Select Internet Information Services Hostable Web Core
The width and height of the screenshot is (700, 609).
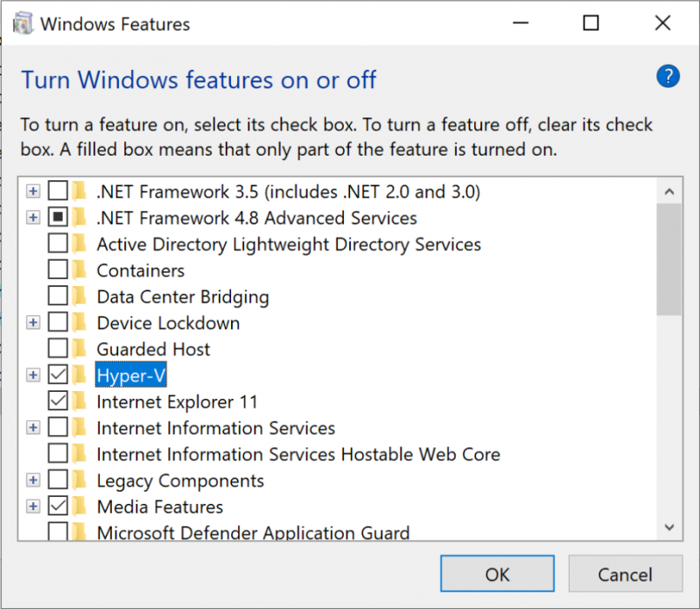pyautogui.click(x=298, y=454)
